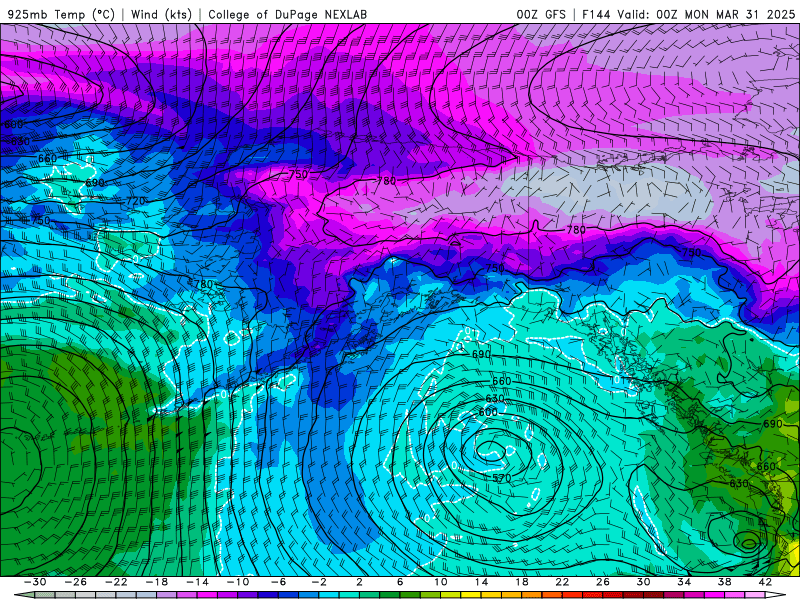Screen dimensions: 800x600
Task: Click the 30 colorbar scale label
Action: [643, 582]
